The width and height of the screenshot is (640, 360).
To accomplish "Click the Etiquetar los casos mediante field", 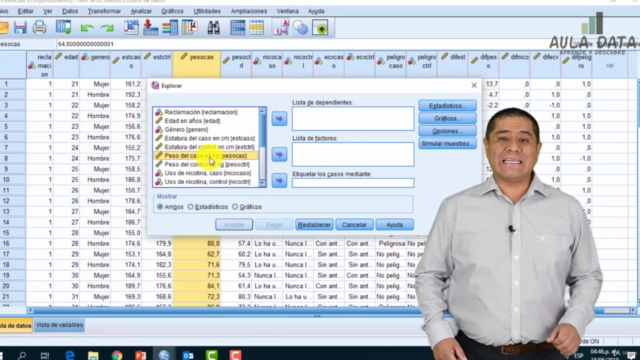I will (x=353, y=183).
